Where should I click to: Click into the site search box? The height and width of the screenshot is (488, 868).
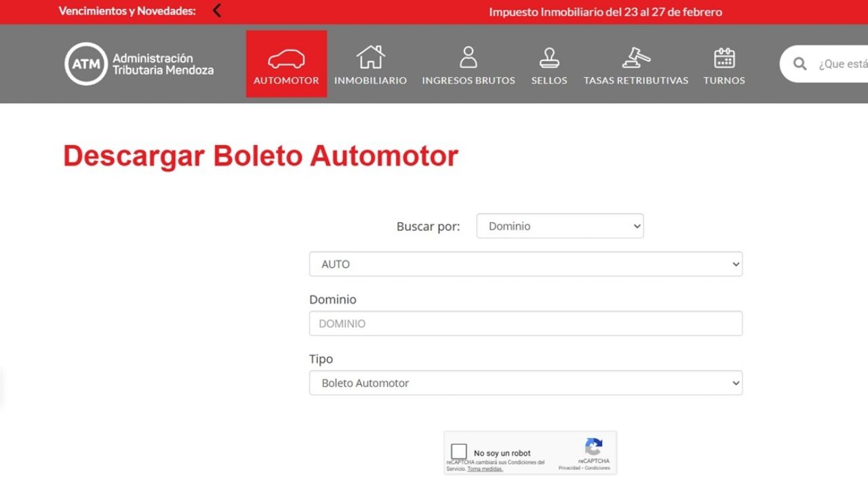(841, 64)
